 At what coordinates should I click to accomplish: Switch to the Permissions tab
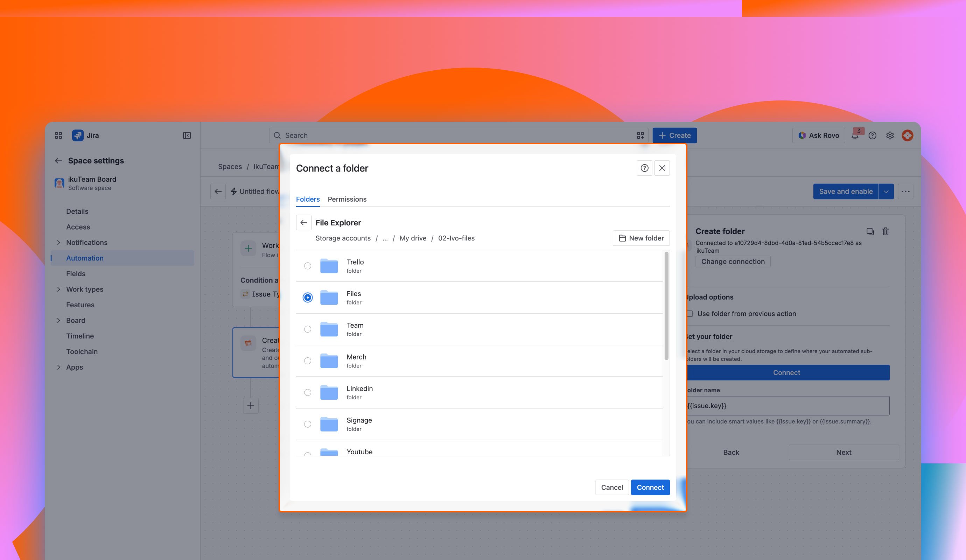[x=347, y=199]
